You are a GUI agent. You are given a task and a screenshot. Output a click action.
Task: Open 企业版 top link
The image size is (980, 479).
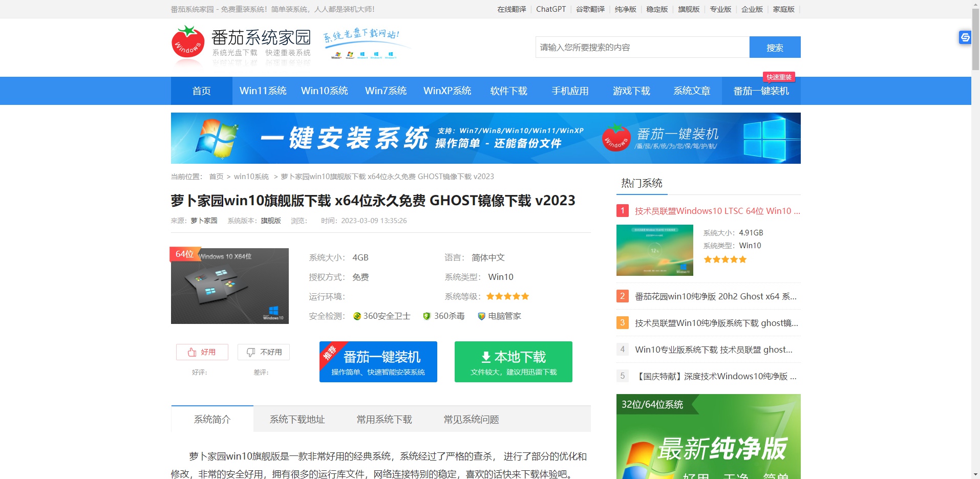click(x=753, y=9)
